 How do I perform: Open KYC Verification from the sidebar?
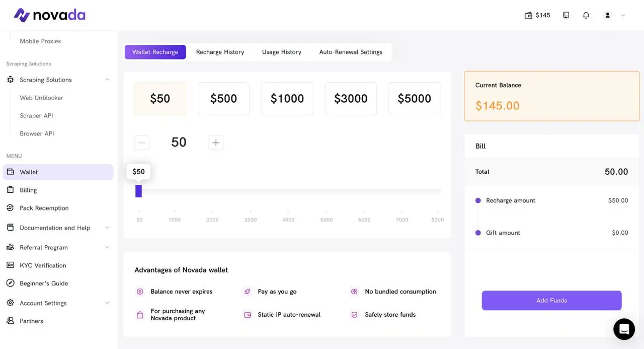pos(43,265)
